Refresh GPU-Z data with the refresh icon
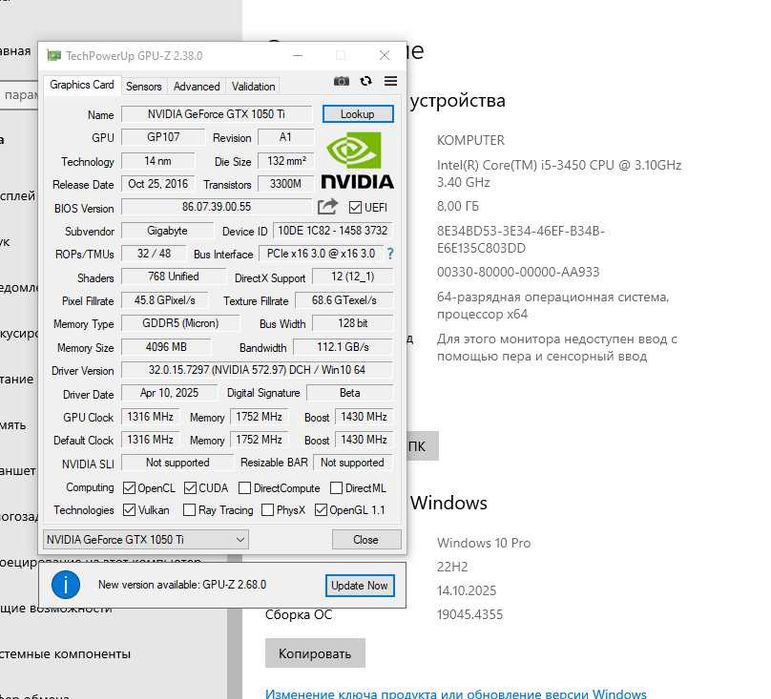771x699 pixels. tap(365, 81)
